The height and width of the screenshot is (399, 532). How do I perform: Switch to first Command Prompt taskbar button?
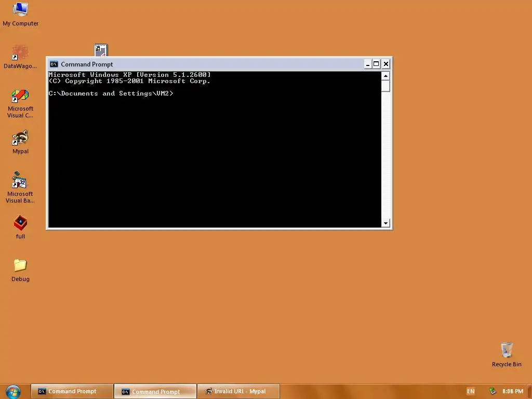[72, 391]
